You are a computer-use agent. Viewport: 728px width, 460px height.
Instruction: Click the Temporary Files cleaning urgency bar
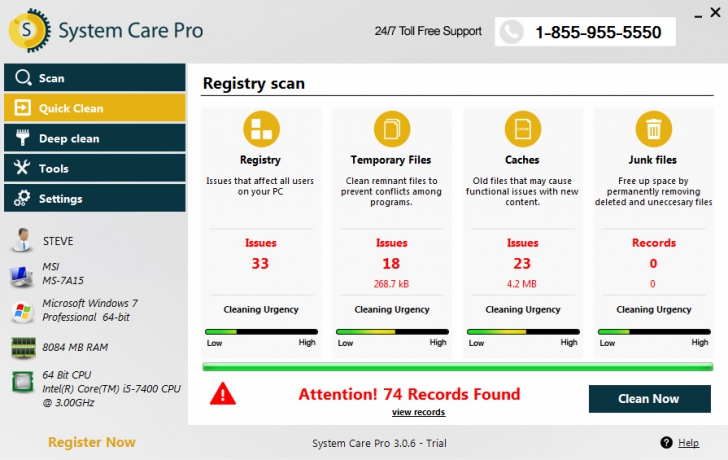(x=392, y=332)
